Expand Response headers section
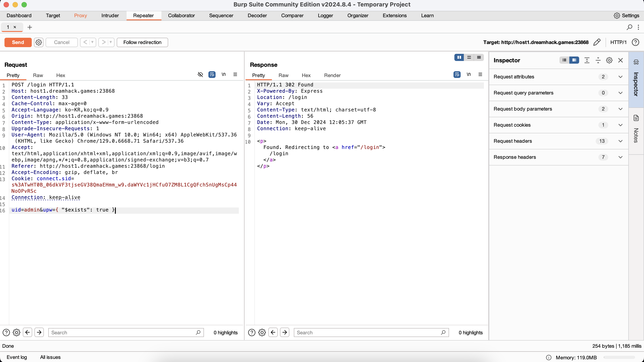Viewport: 644px width, 362px height. pos(620,157)
